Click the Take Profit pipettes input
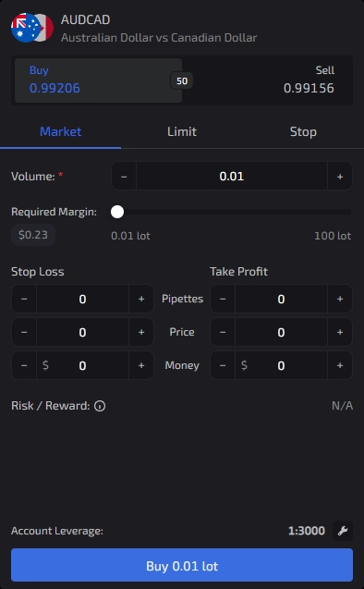Image resolution: width=364 pixels, height=589 pixels. pos(281,299)
